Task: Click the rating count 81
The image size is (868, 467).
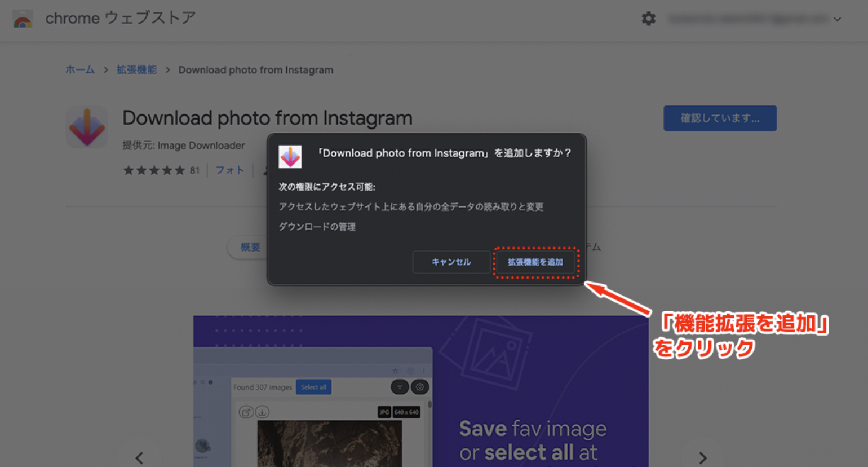Action: point(194,170)
